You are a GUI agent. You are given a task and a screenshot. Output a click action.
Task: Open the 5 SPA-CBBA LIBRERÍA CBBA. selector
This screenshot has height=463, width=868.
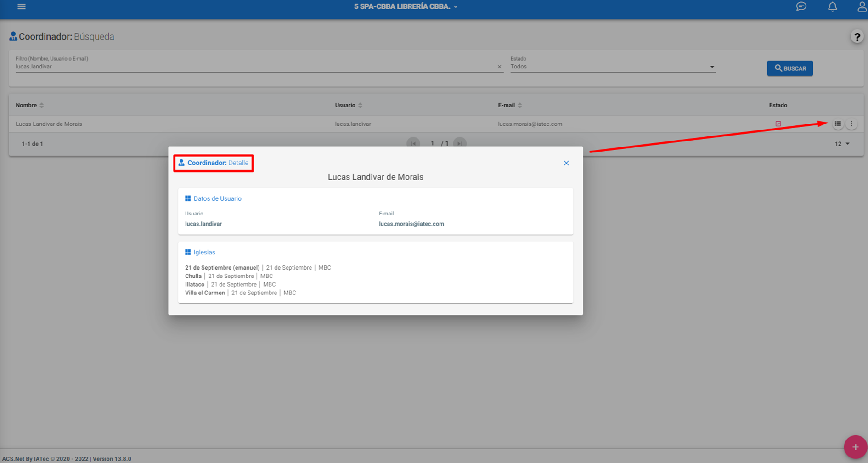coord(406,6)
